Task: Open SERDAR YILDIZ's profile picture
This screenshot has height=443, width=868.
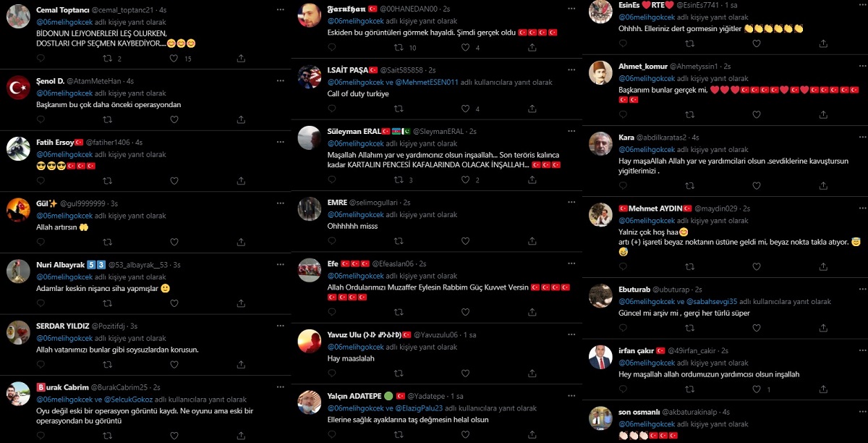Action: (18, 332)
